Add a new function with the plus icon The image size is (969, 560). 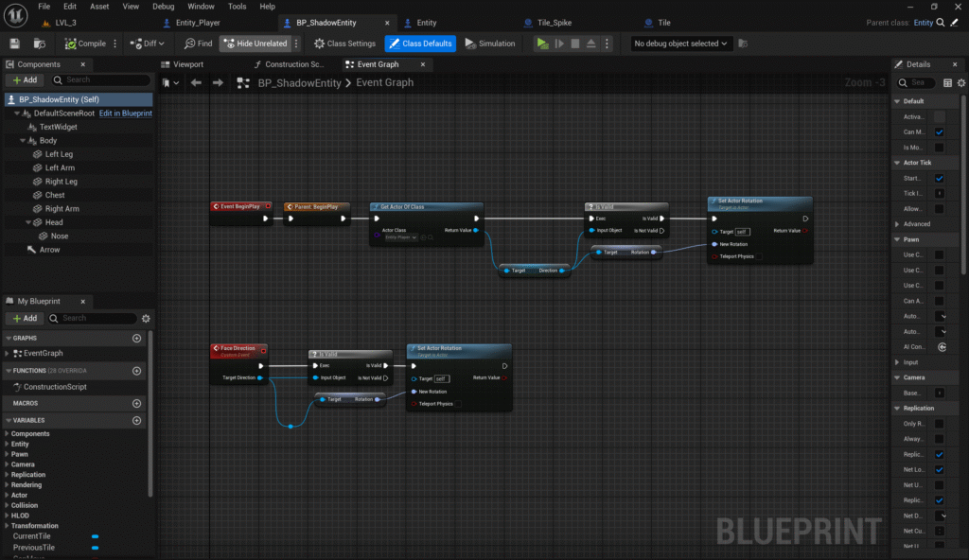pos(136,371)
